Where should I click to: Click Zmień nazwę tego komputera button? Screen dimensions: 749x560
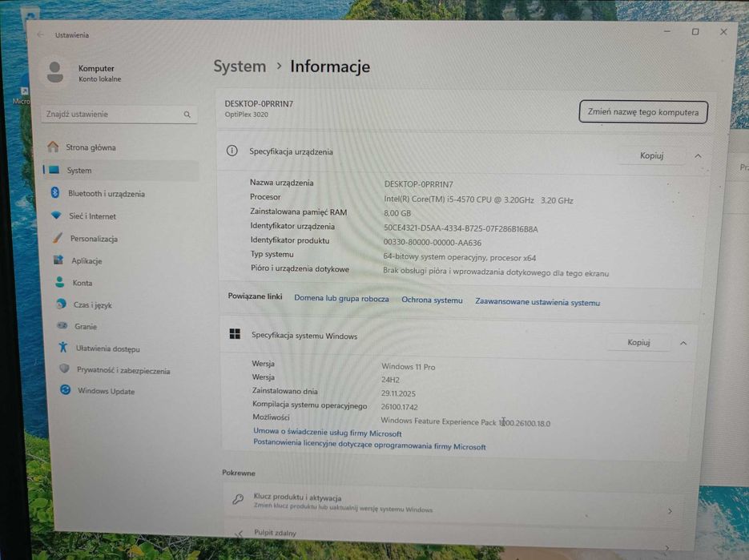643,112
